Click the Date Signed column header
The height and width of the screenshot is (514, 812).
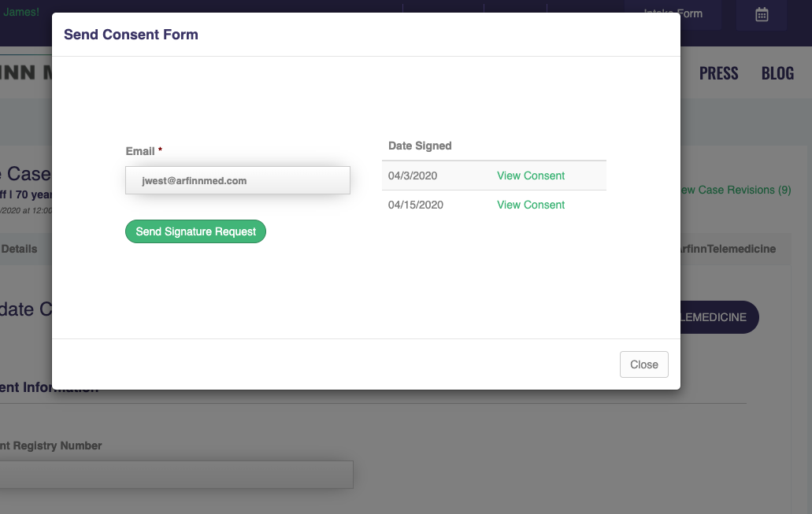pyautogui.click(x=420, y=146)
